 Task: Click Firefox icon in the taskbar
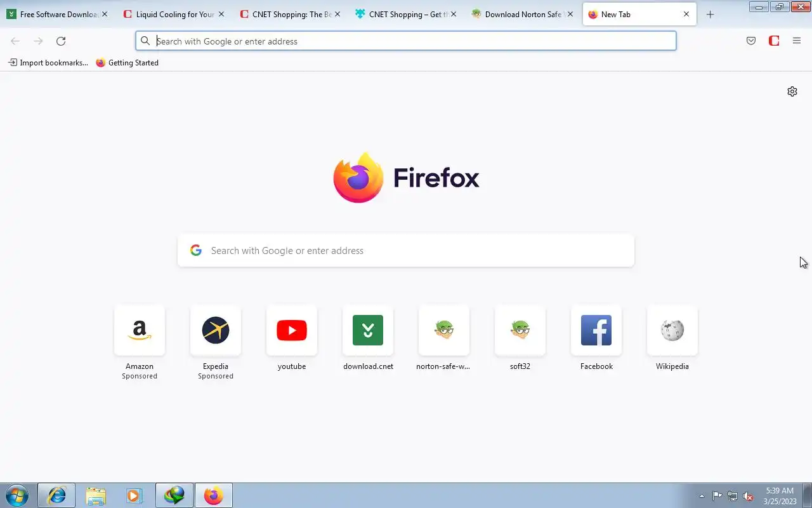[214, 495]
